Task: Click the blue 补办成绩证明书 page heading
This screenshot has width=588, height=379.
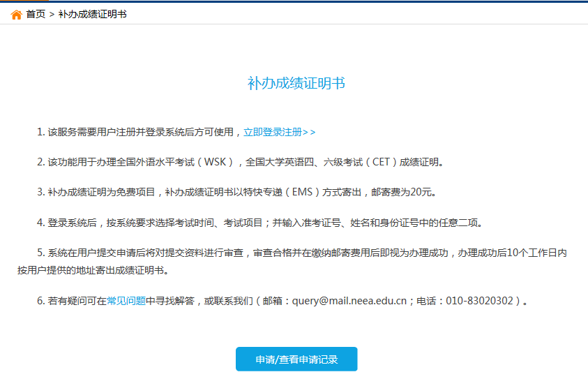Action: (x=296, y=83)
